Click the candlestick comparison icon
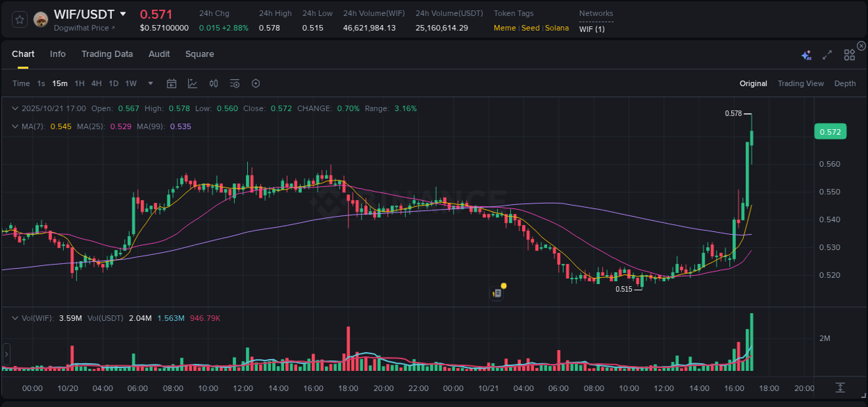 (214, 83)
